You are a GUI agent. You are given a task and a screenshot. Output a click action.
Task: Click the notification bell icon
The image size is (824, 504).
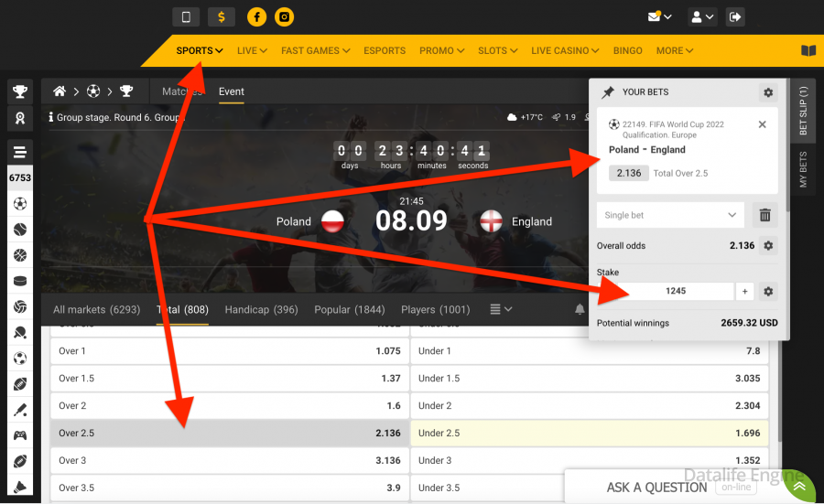pos(580,309)
